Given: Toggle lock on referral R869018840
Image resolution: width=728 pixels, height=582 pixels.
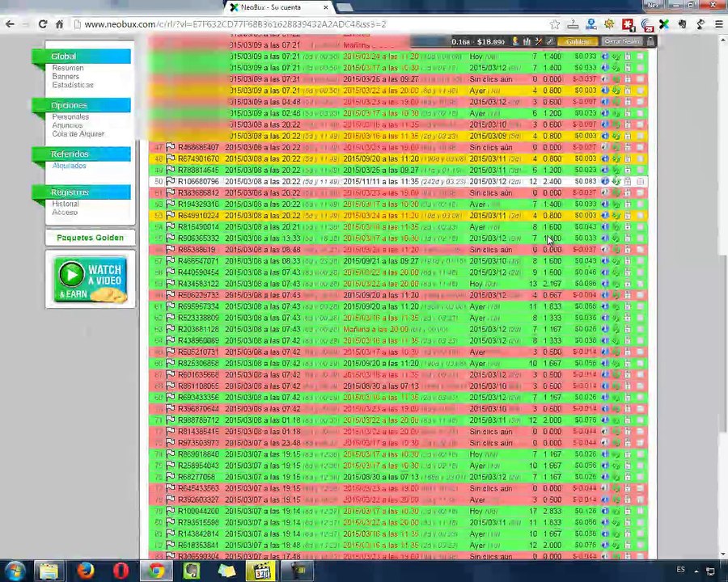Looking at the screenshot, I should coord(628,454).
